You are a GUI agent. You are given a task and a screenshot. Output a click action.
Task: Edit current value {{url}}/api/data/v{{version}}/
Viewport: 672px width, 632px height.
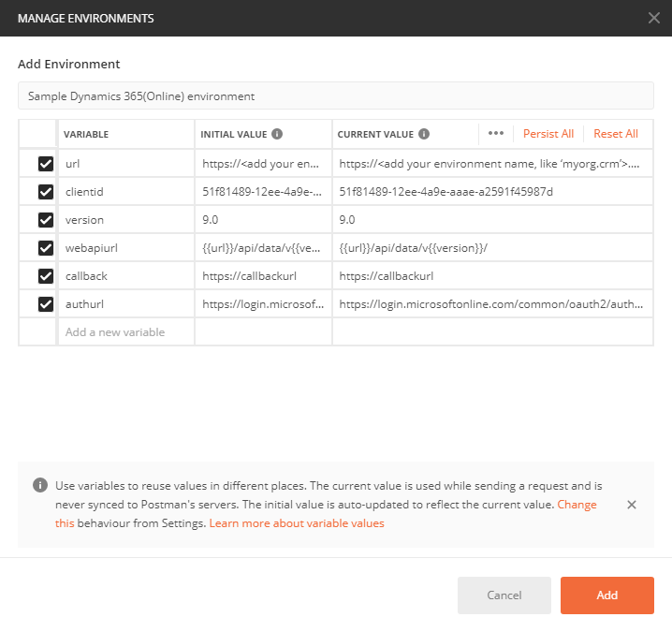coord(492,248)
